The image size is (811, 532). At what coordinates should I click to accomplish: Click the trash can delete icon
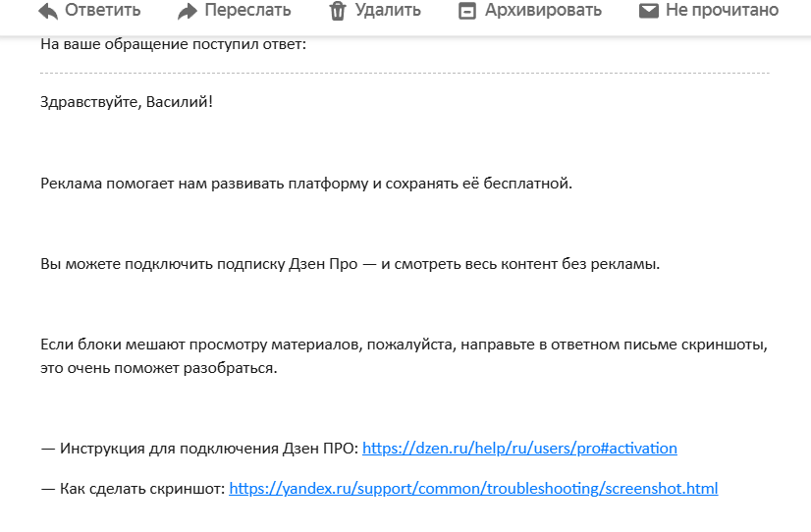click(x=338, y=11)
